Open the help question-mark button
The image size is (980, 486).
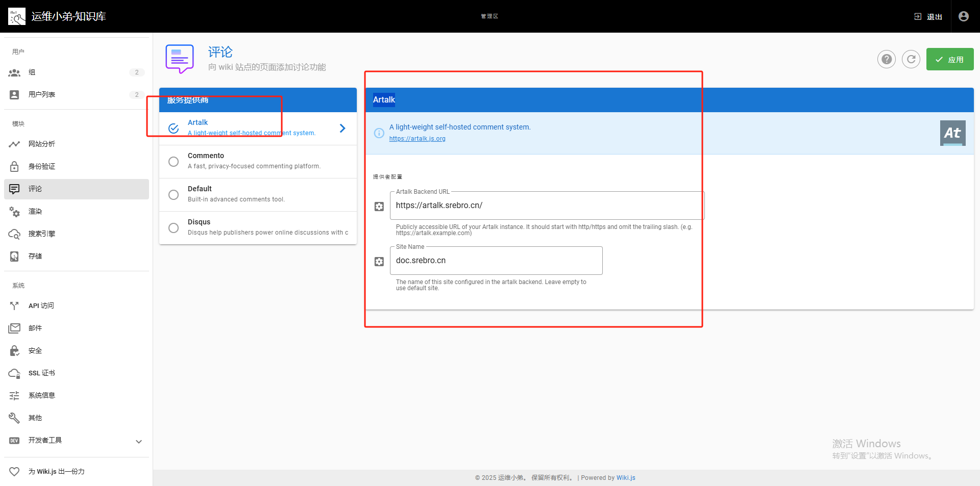(887, 59)
